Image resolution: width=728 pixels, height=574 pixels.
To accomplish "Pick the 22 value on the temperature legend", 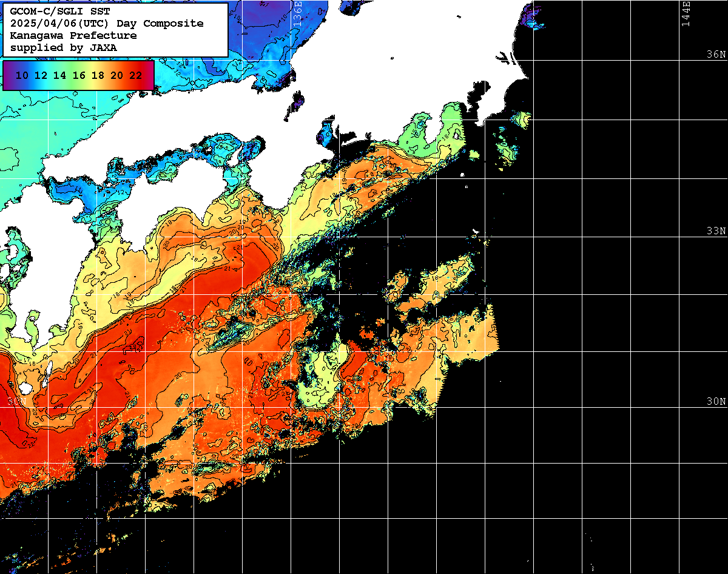I will [136, 75].
